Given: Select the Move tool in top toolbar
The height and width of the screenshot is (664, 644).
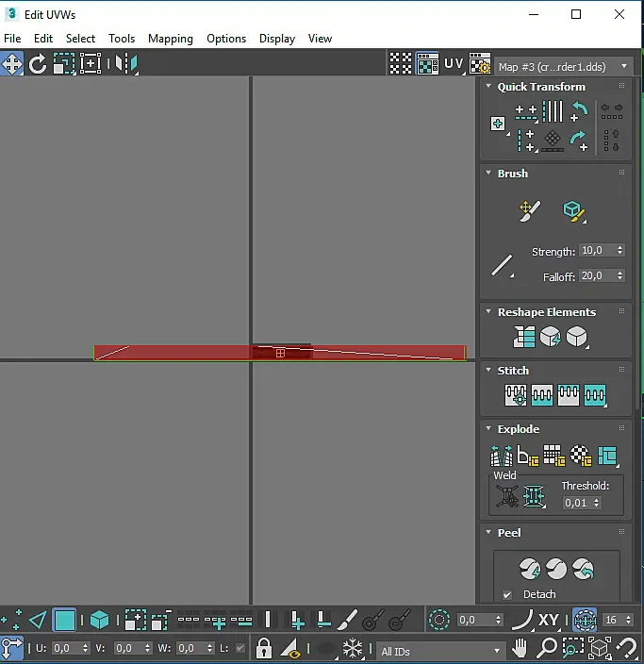Looking at the screenshot, I should pos(12,64).
